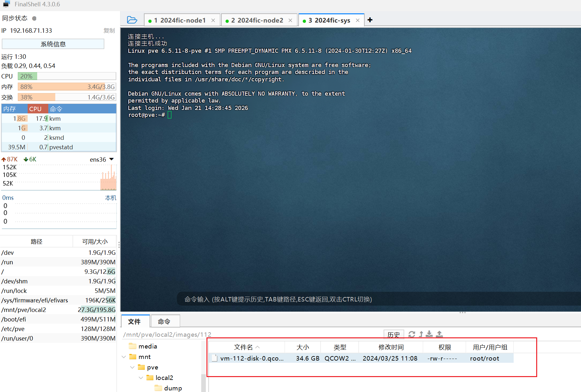The height and width of the screenshot is (392, 581).
Task: Sort processes by CPU column
Action: 38,109
